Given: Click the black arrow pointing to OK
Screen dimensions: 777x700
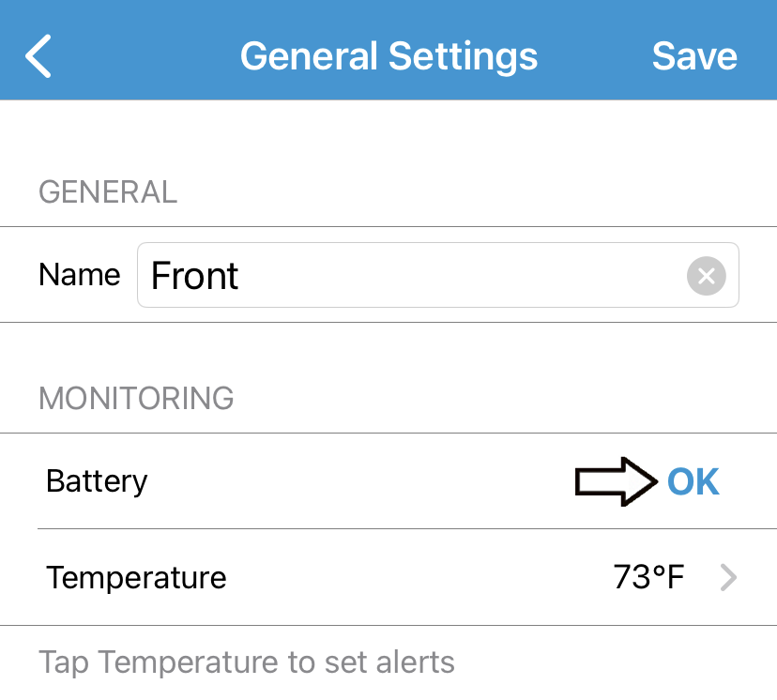Looking at the screenshot, I should click(616, 482).
